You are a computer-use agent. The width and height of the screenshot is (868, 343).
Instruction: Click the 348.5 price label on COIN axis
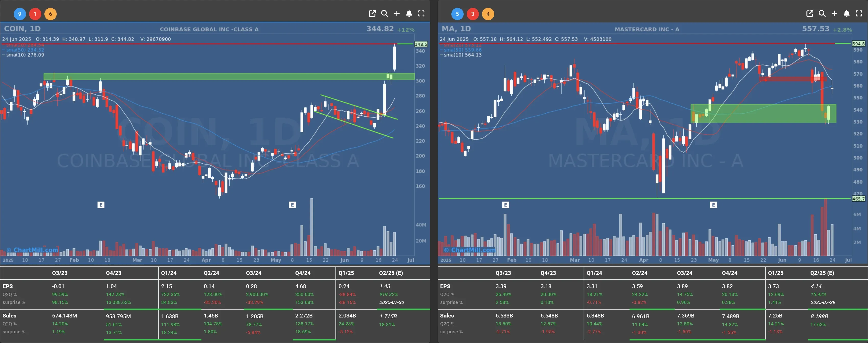coord(421,44)
